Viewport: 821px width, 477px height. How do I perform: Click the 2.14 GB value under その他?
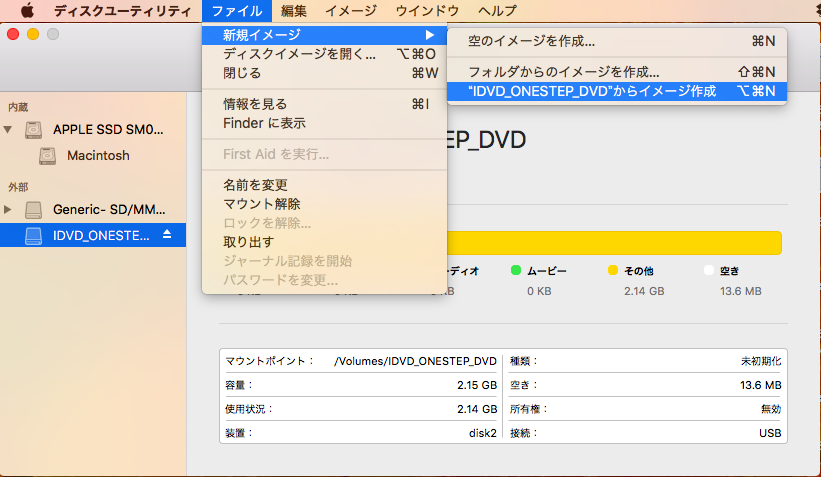click(644, 292)
